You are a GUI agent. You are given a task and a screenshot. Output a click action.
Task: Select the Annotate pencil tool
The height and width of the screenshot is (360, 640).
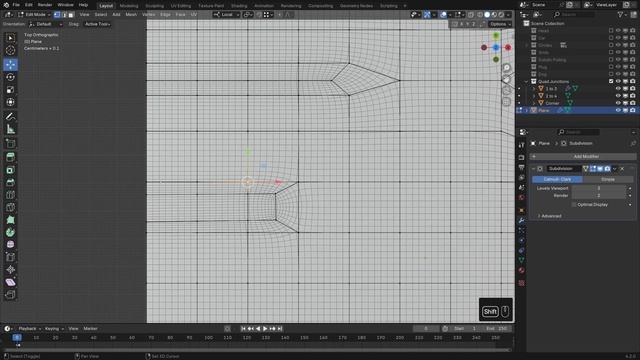[10, 117]
